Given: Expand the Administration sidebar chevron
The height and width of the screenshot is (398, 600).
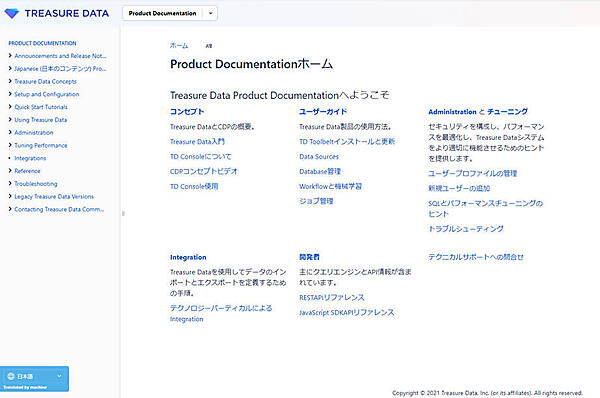Looking at the screenshot, I should click(10, 132).
